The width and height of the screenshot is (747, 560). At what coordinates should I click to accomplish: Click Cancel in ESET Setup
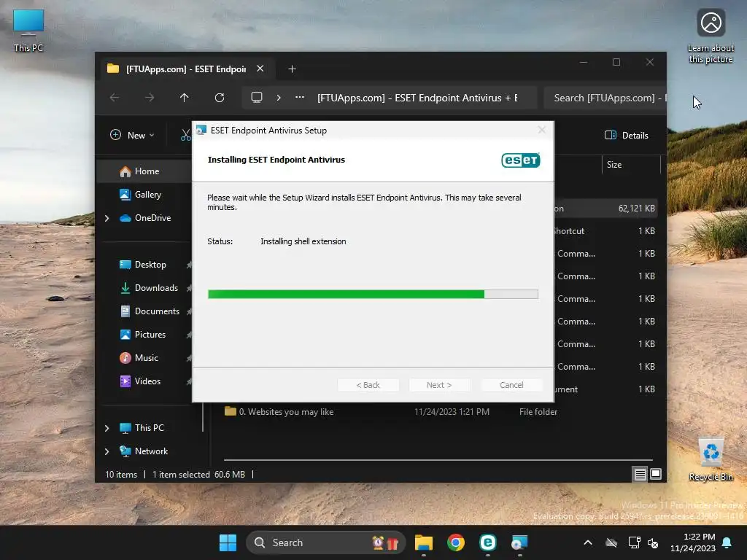pos(511,385)
